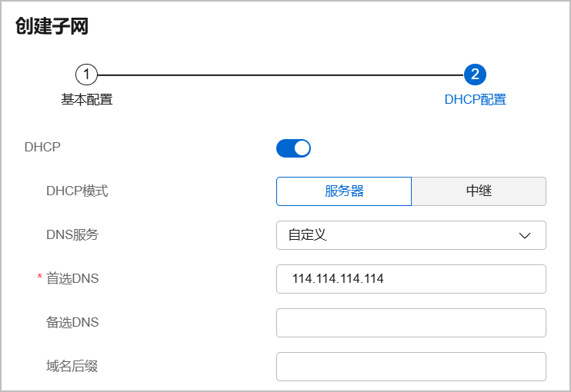571x392 pixels.
Task: Click the DNS服务 label
Action: click(x=72, y=234)
